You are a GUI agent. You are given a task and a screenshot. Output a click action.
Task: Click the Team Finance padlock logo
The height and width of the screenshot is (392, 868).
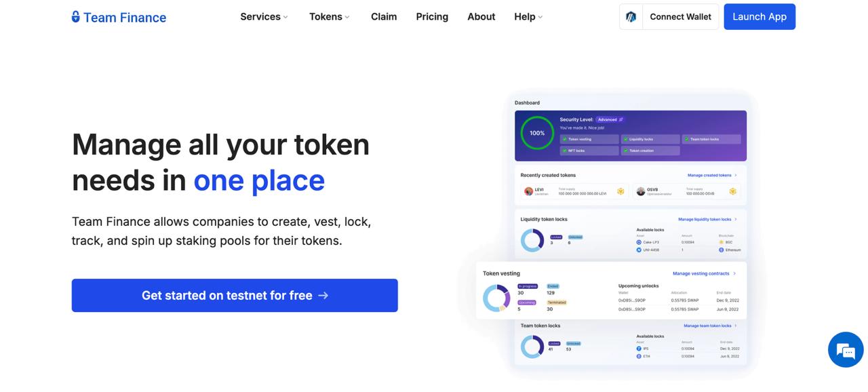[76, 17]
